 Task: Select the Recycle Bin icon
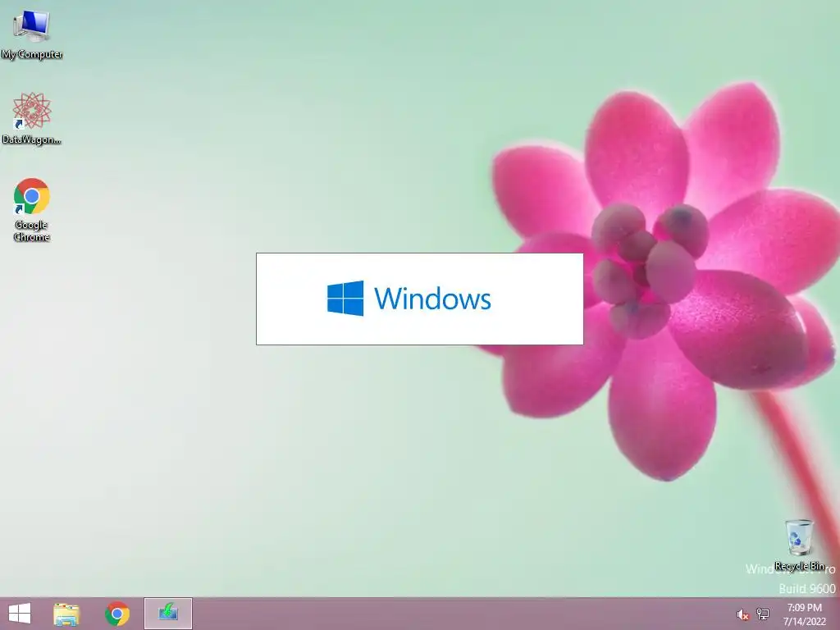(799, 545)
